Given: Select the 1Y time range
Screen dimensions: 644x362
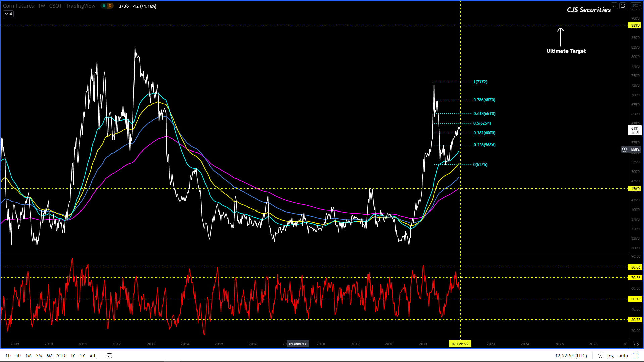Looking at the screenshot, I should coord(72,356).
